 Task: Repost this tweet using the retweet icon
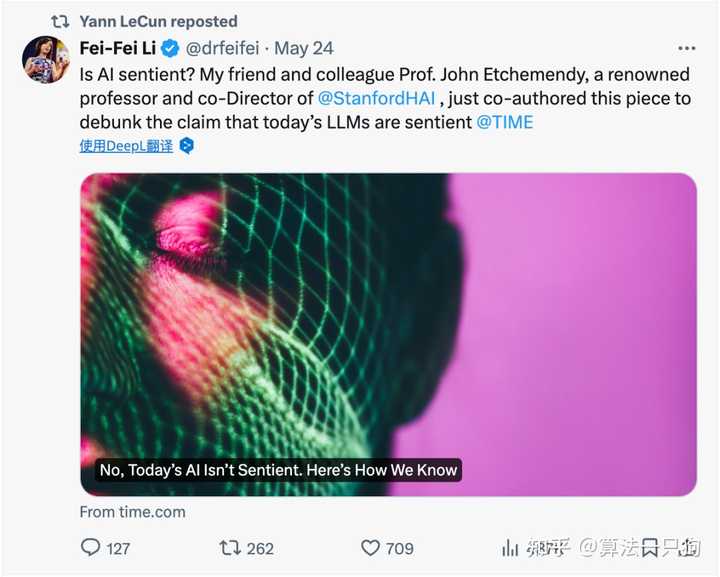point(230,547)
